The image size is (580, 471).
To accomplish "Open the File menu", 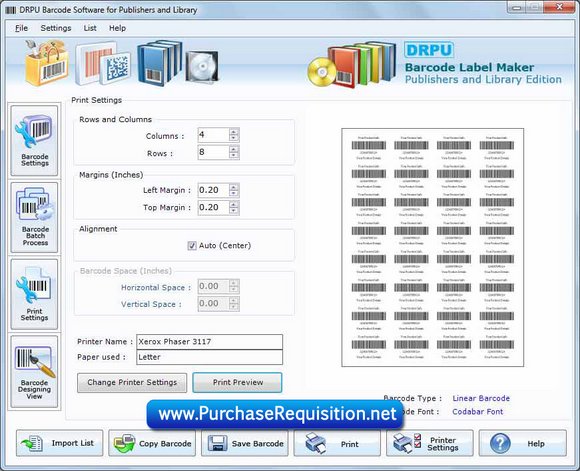I will 21,28.
